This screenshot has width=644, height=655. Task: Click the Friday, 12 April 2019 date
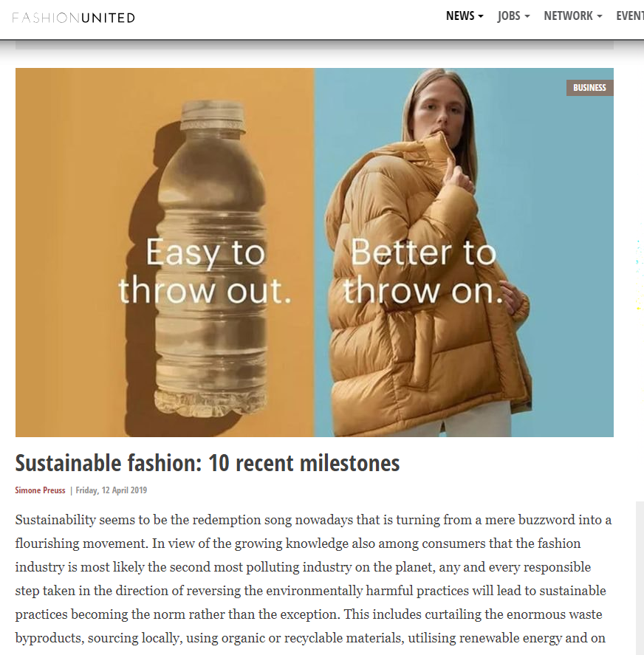coord(112,490)
